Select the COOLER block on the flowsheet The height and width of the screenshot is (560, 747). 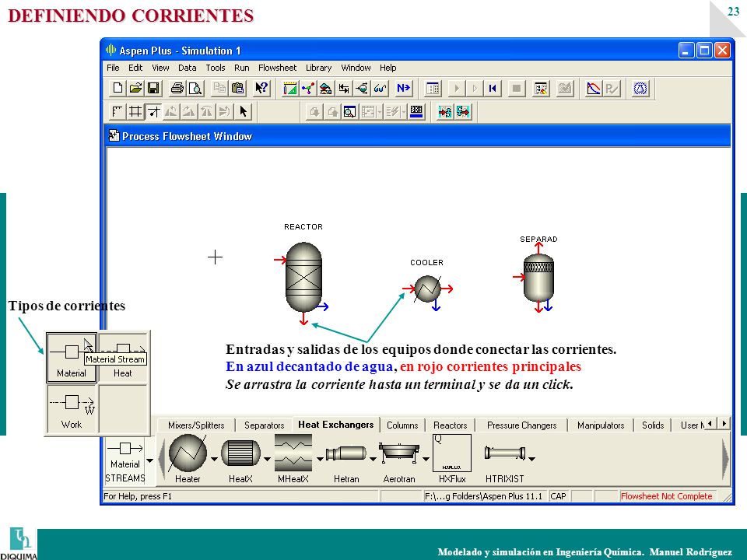tap(427, 289)
